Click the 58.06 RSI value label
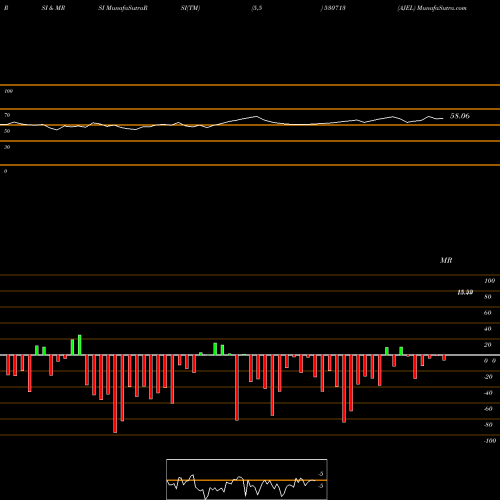Screen dimensions: 500x500 coord(460,116)
